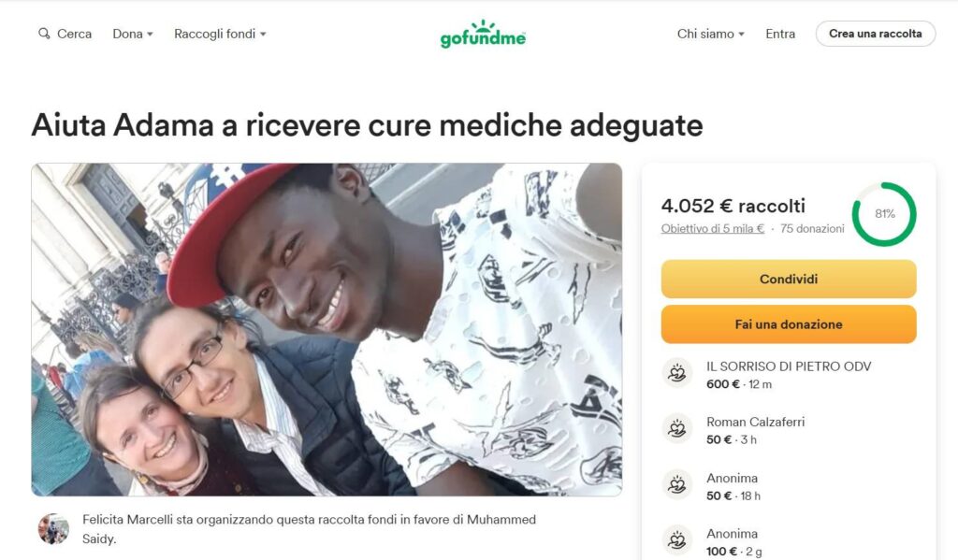
Task: Open the GoFundMe logo homepage
Action: 483,35
